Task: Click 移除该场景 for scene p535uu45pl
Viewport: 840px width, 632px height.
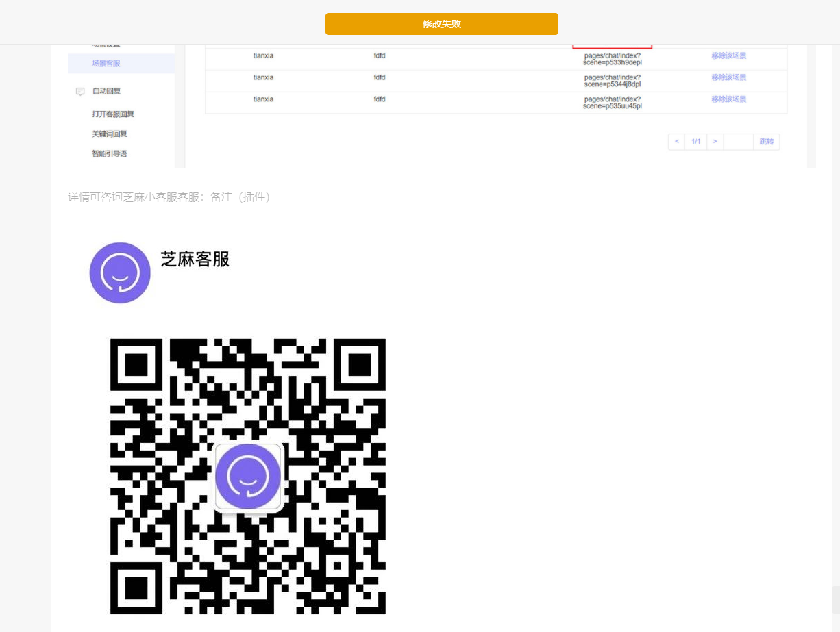Action: pos(728,99)
